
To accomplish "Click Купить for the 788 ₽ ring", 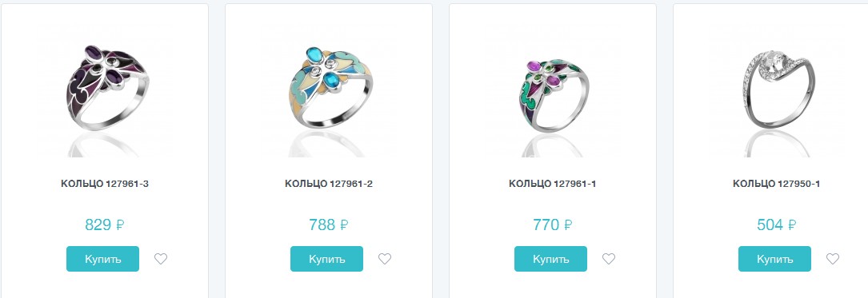I will 326,259.
